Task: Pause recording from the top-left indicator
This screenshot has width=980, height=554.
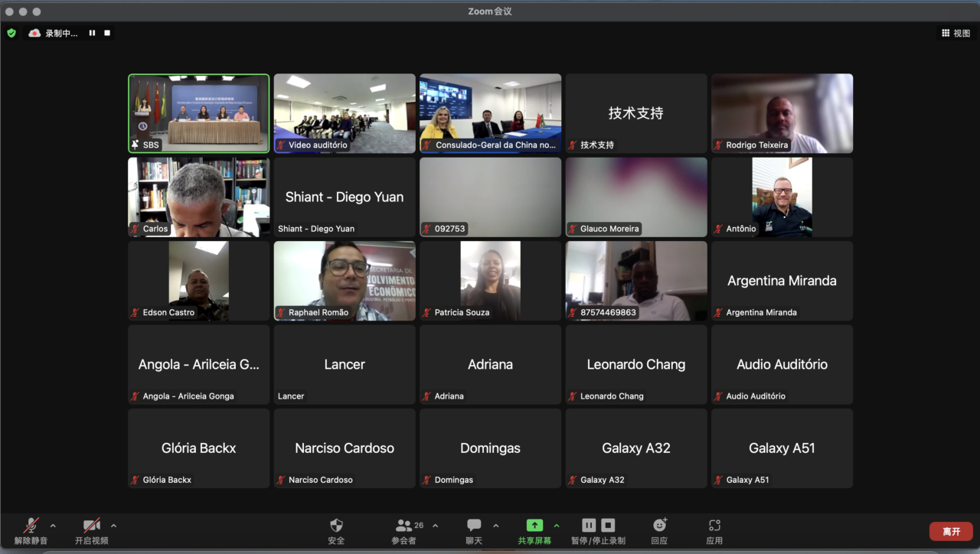Action: (x=92, y=33)
